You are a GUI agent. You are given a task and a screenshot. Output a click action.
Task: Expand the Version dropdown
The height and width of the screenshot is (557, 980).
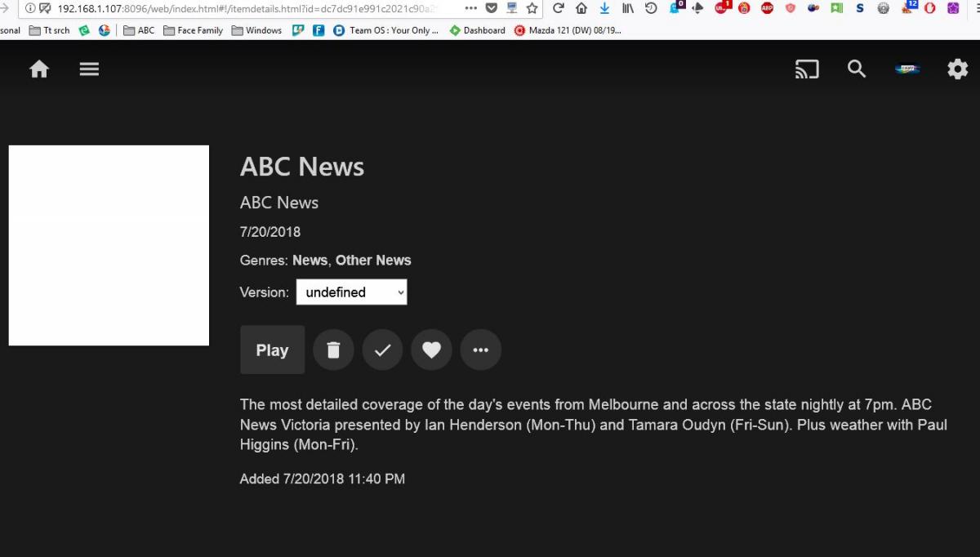(351, 292)
